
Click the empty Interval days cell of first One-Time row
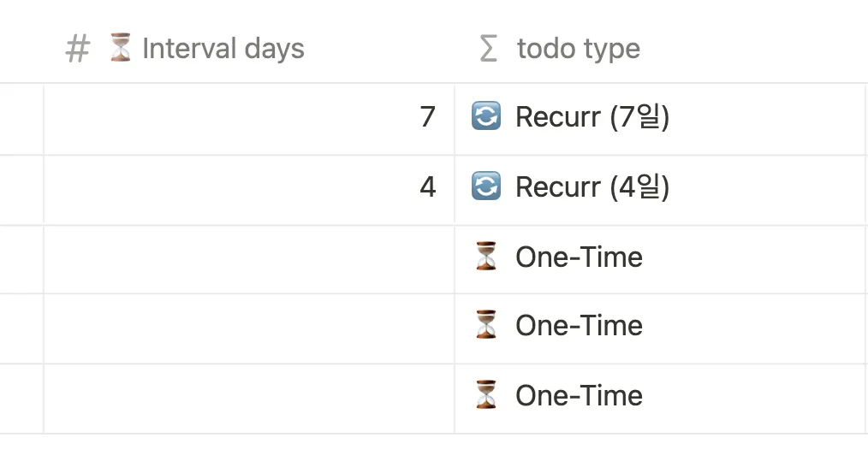click(x=248, y=257)
